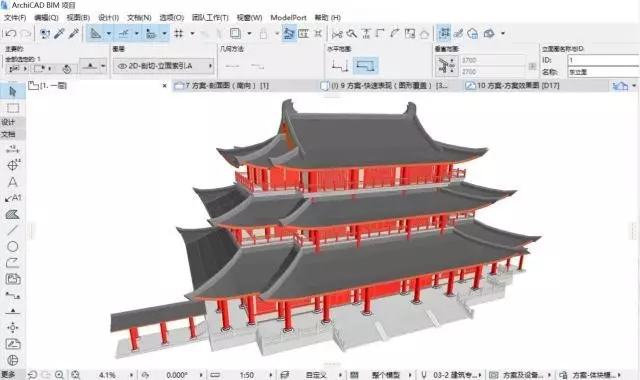Viewport: 640px width, 380px height.
Task: Choose the Text tool (letter A)
Action: point(13,182)
